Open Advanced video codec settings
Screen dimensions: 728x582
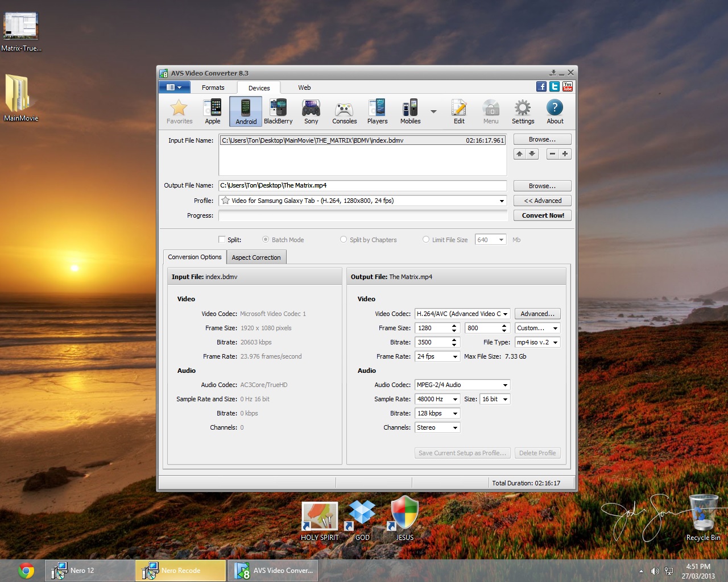click(537, 314)
